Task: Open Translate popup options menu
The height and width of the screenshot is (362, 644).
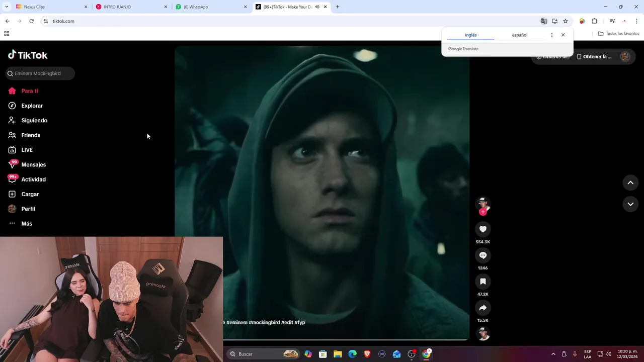Action: click(x=552, y=35)
